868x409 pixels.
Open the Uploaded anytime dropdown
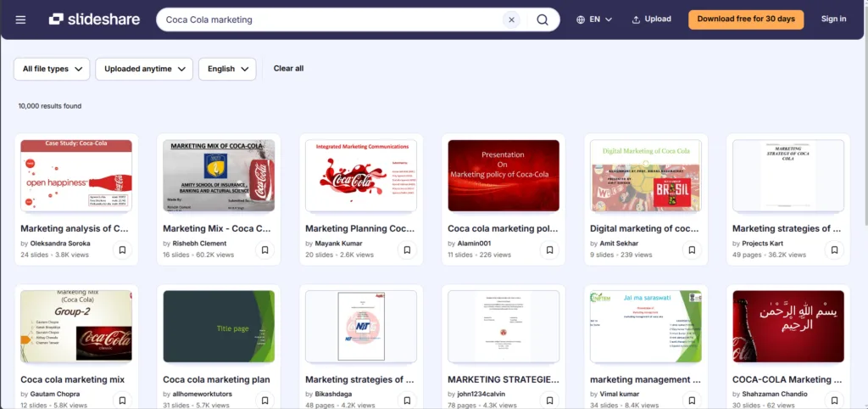(144, 69)
